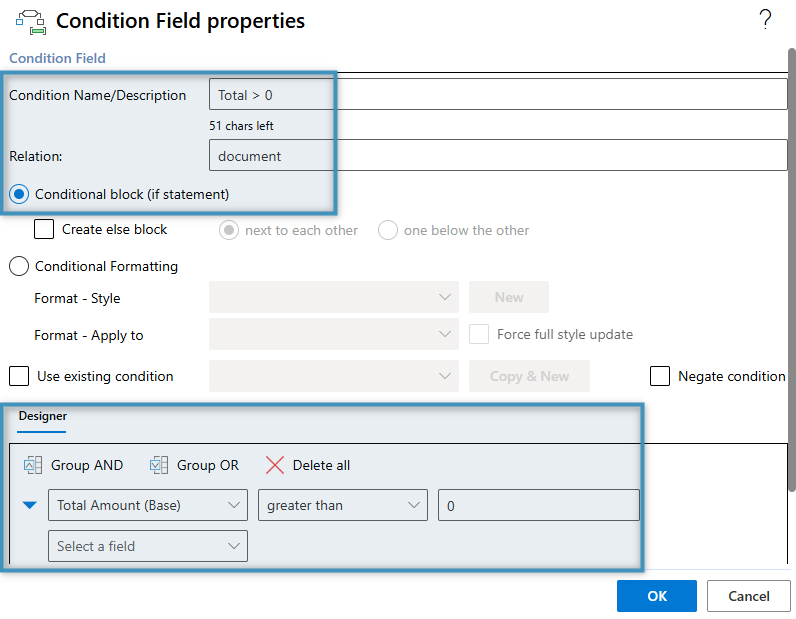
Task: Click the dialog vertical scrollbar
Action: (791, 269)
